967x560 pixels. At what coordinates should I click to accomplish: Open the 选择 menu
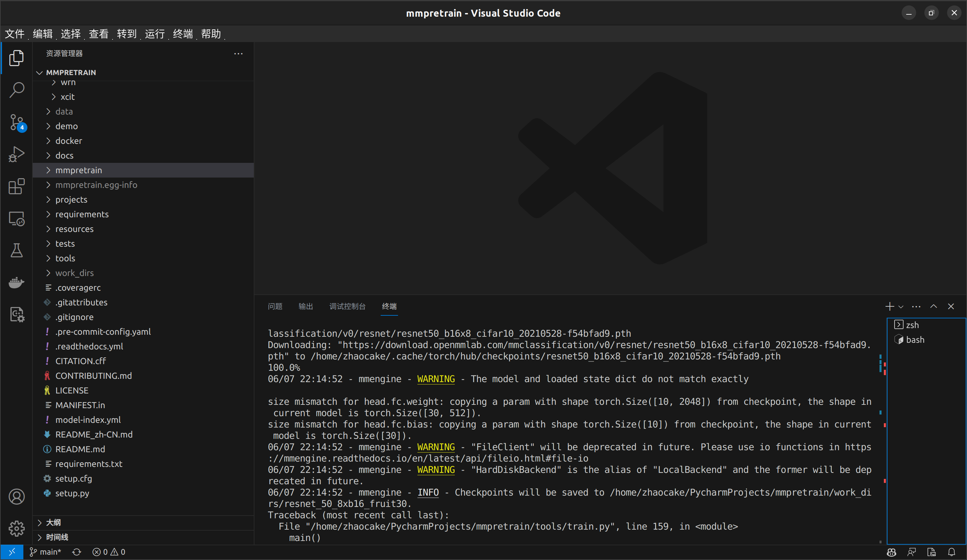70,34
